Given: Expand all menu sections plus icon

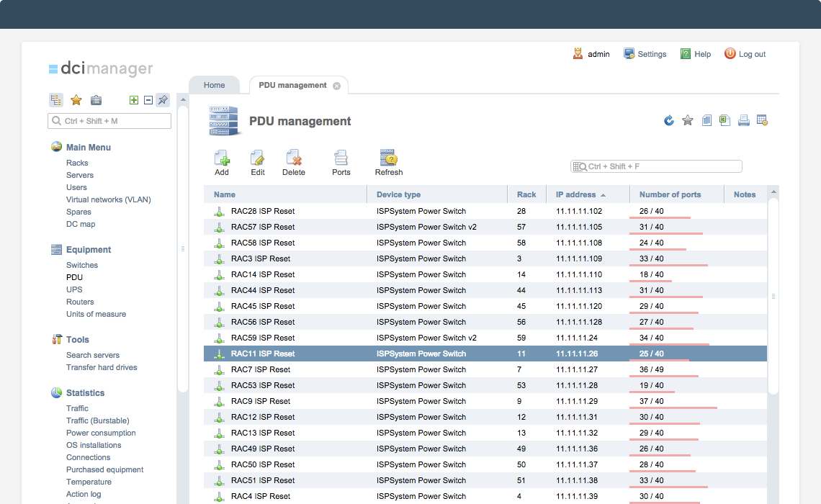Looking at the screenshot, I should pos(134,100).
